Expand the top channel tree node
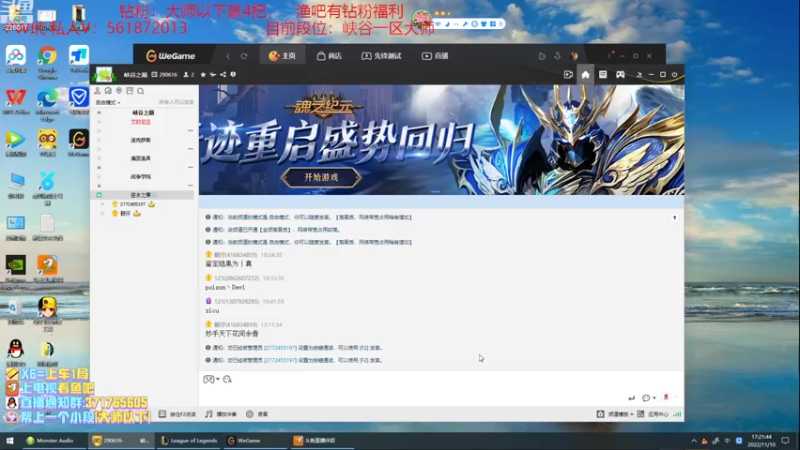This screenshot has height=450, width=800. (99, 113)
